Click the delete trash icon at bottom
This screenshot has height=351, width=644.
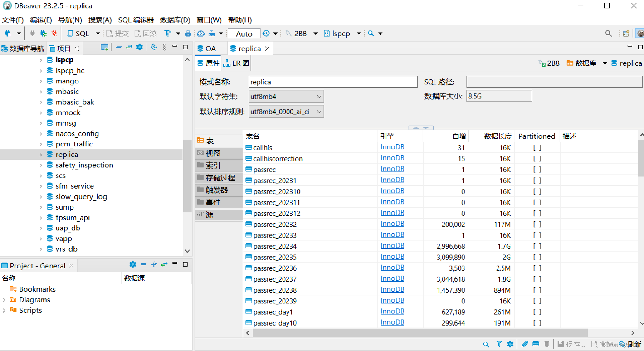(x=547, y=344)
